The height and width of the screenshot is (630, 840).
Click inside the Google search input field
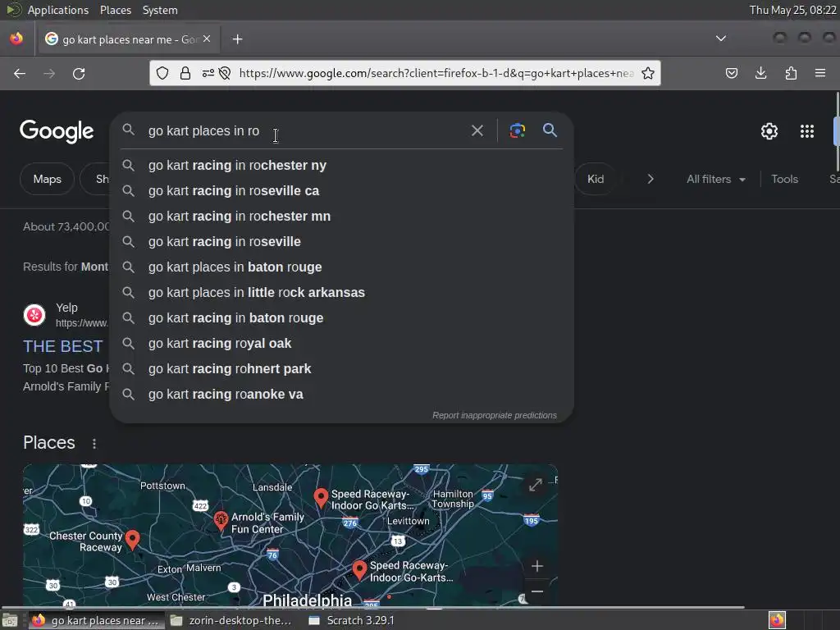coord(305,130)
